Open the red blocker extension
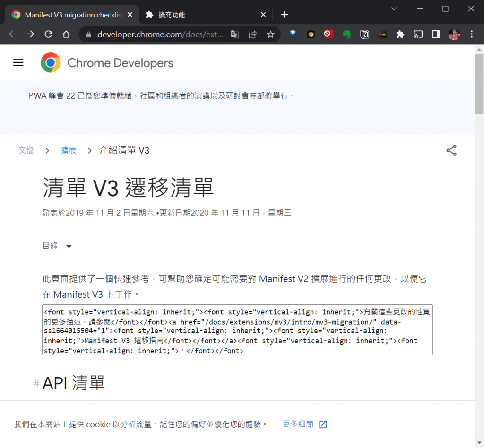 tap(328, 34)
